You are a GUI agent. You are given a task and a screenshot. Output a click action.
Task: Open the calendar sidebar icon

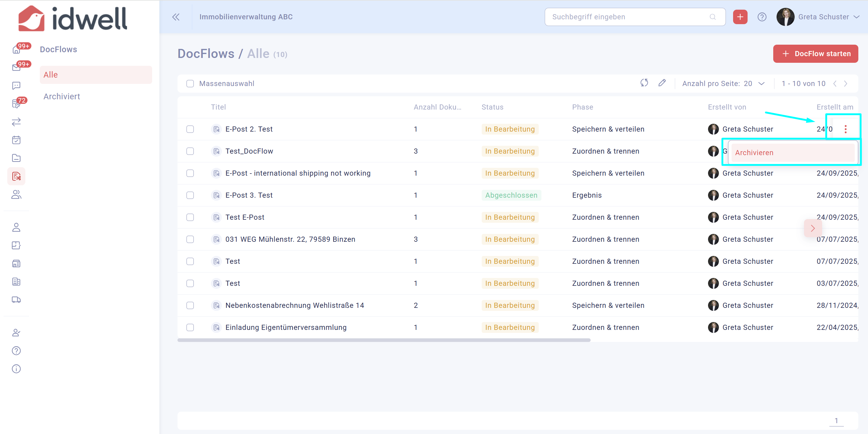click(16, 140)
